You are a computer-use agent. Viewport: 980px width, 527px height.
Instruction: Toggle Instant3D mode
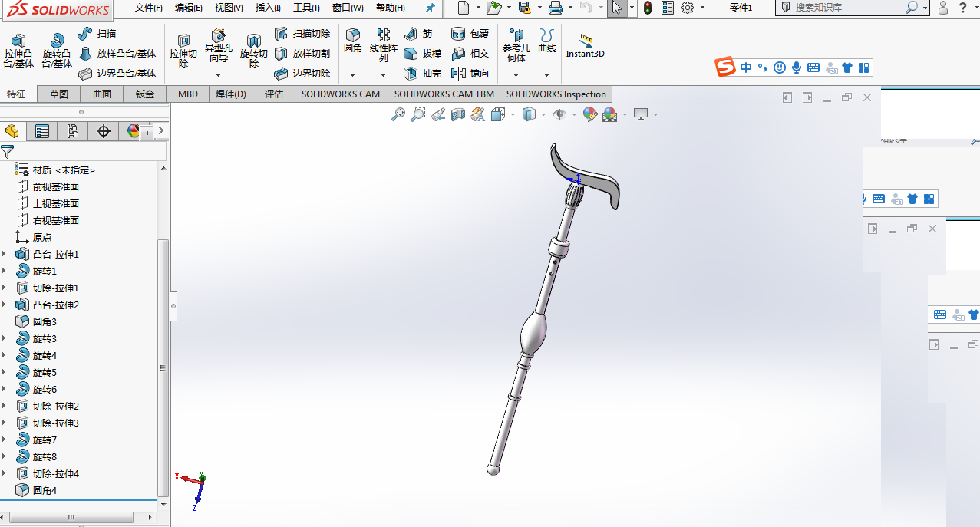click(x=586, y=47)
